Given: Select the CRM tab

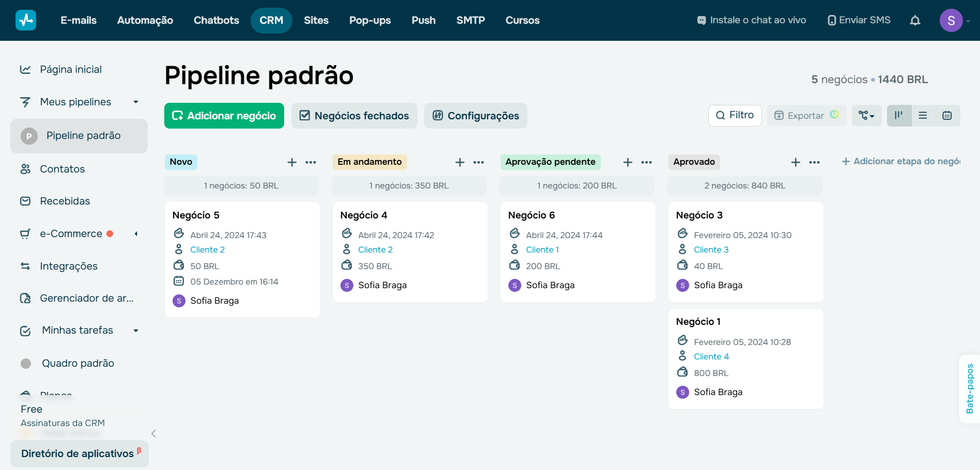Looking at the screenshot, I should (271, 20).
